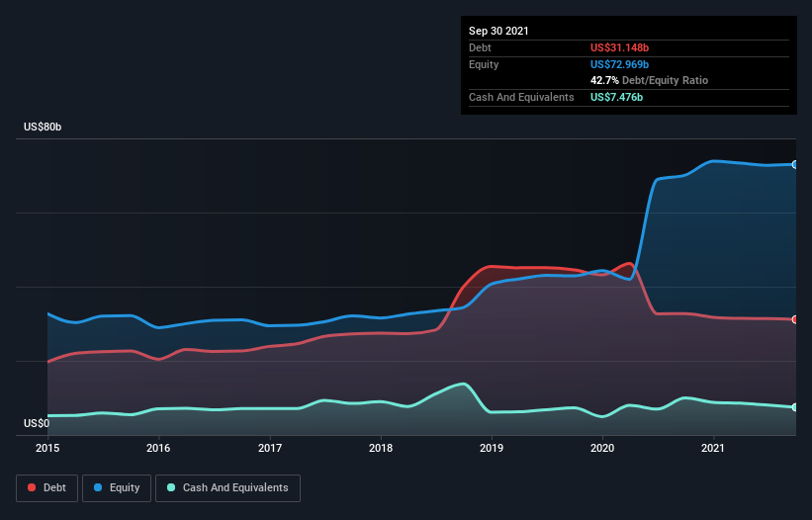
Task: Toggle the Debt legend button
Action: 47,488
